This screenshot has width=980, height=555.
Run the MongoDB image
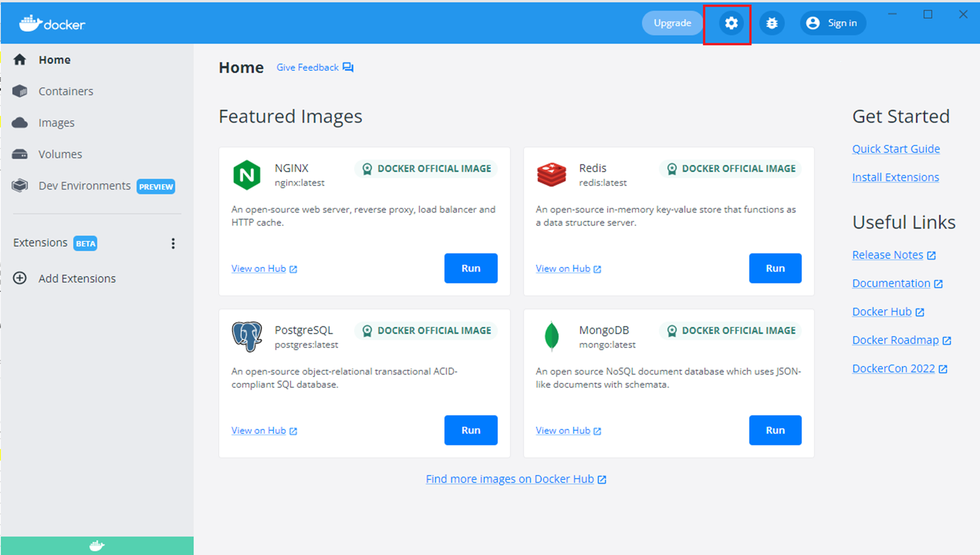(775, 430)
